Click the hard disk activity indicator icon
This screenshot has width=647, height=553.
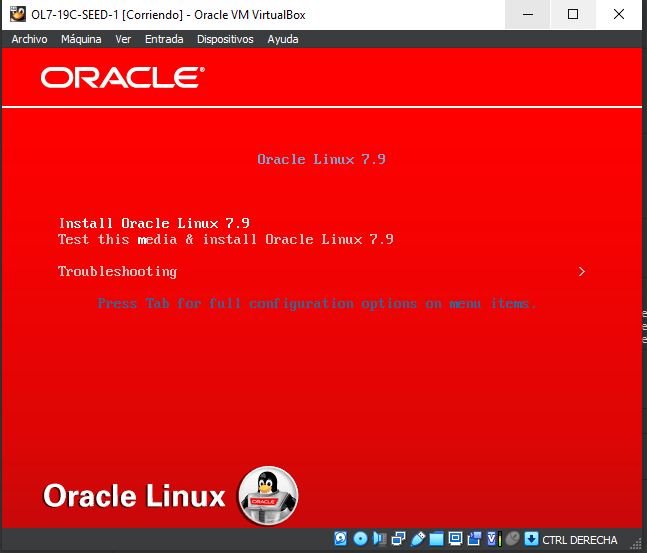(341, 539)
